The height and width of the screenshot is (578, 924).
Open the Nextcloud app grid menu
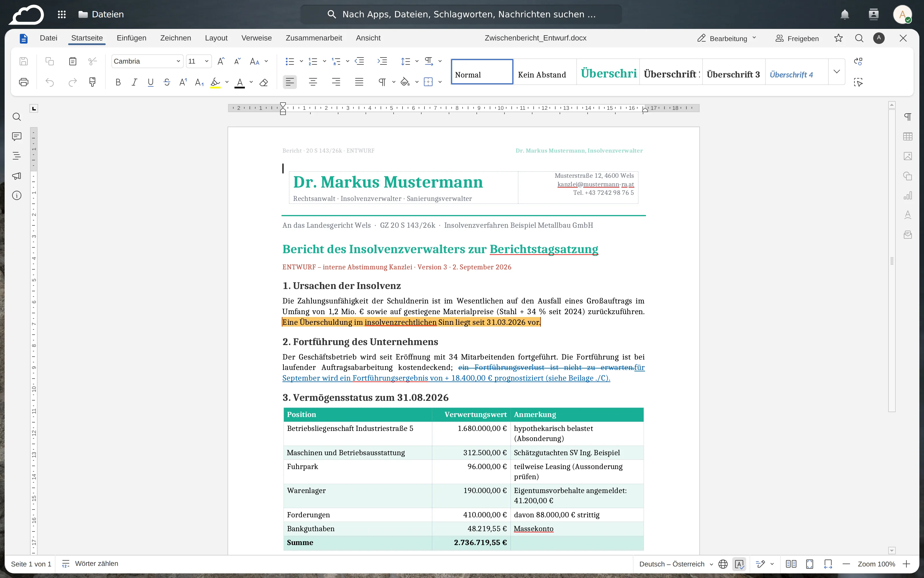pos(62,14)
